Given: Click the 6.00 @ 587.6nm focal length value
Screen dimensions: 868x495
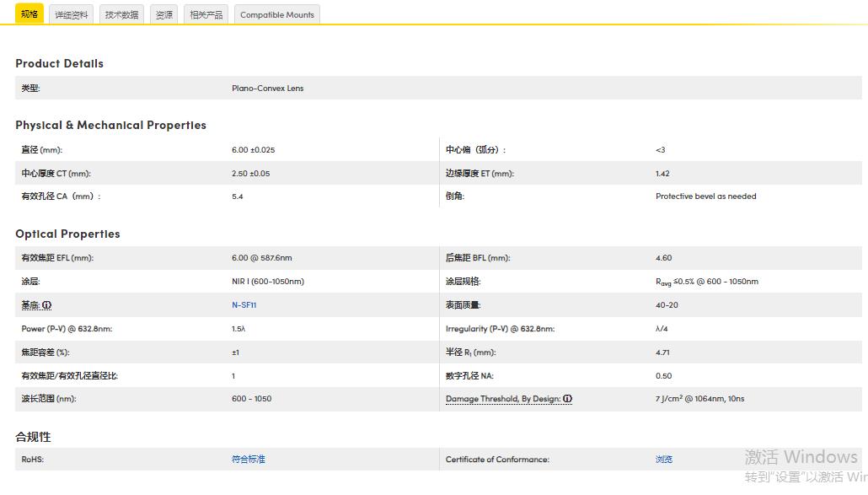Looking at the screenshot, I should 261,258.
